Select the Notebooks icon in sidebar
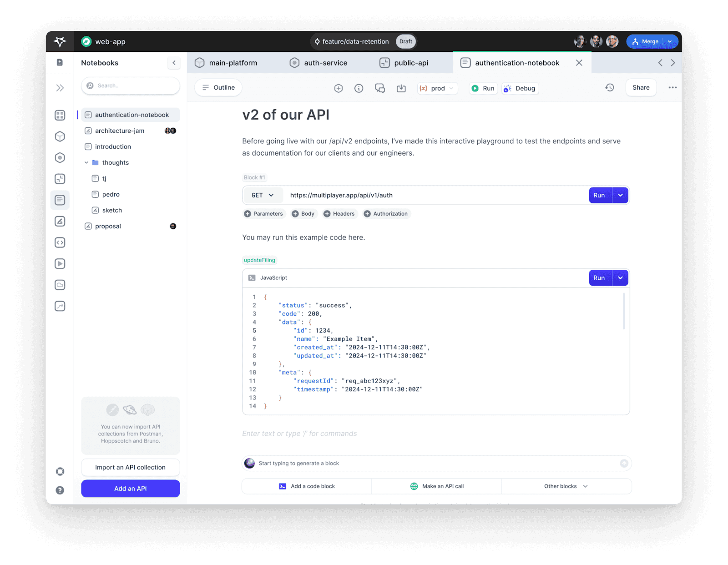Viewport: 728px width, 565px height. (x=60, y=200)
